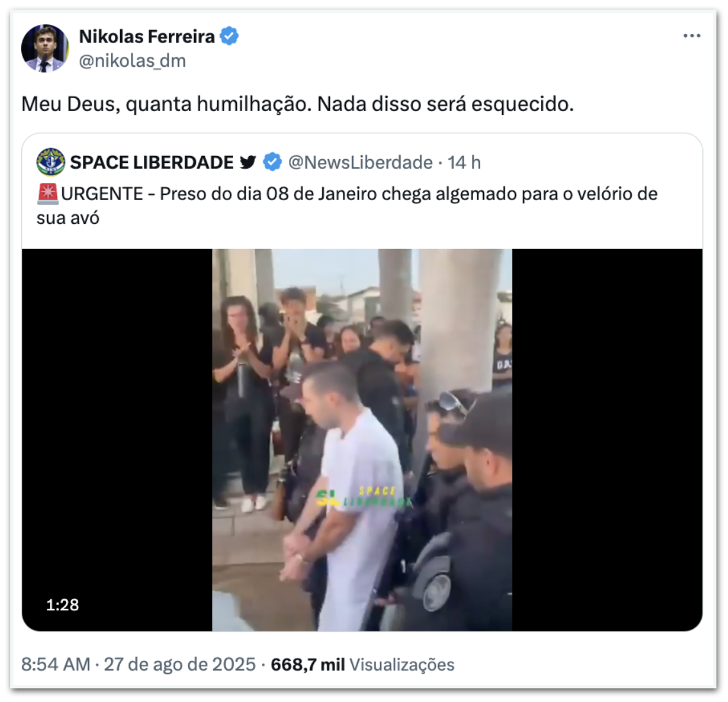Image resolution: width=728 pixels, height=702 pixels.
Task: Click the bird icon after SPACE LIBERDADE
Action: tap(248, 162)
